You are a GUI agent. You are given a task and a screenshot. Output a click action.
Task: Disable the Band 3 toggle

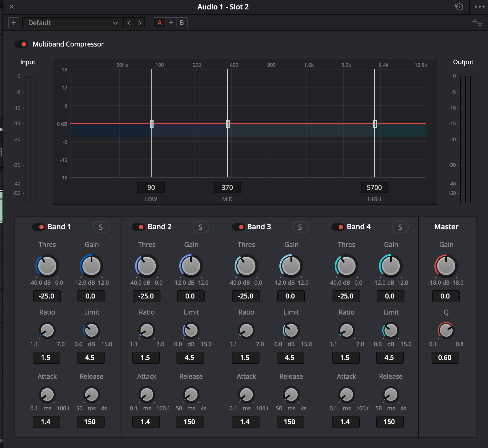tap(238, 227)
